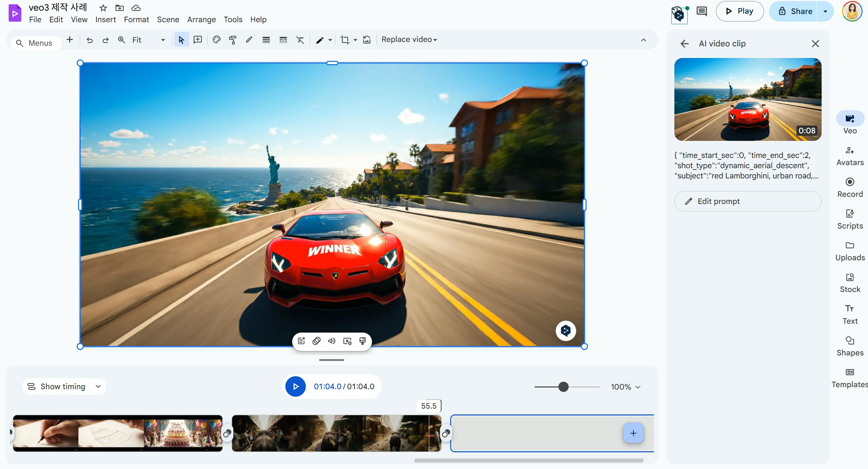Open the Scripts sidebar tool
This screenshot has width=868, height=469.
click(850, 214)
